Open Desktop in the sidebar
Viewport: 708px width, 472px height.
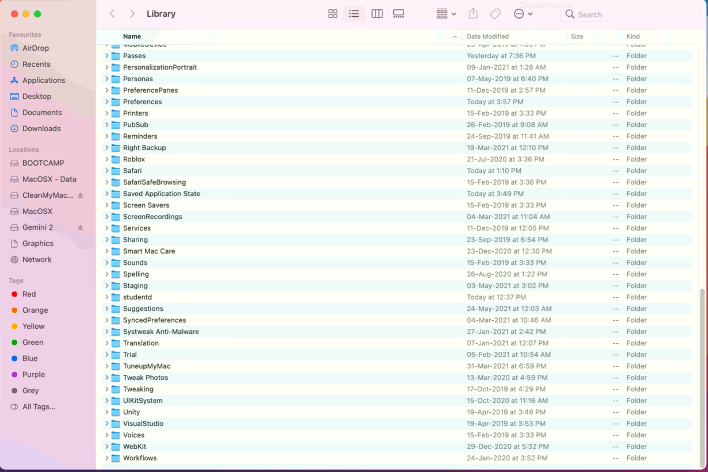(x=37, y=96)
